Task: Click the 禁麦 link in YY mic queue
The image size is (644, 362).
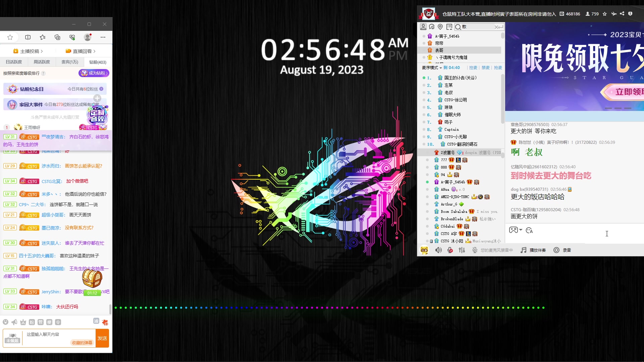Action: tap(485, 68)
